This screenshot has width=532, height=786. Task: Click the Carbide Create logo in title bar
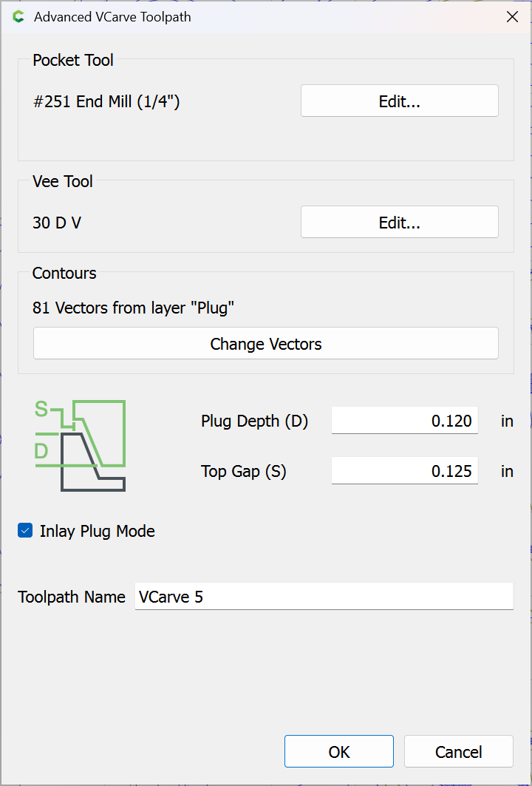tap(18, 17)
